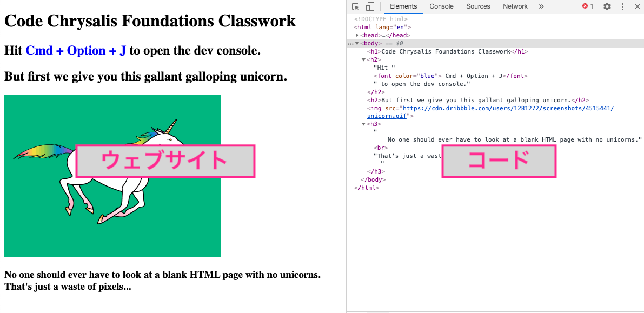Click the red error count badge
Image resolution: width=644 pixels, height=313 pixels.
pyautogui.click(x=588, y=6)
